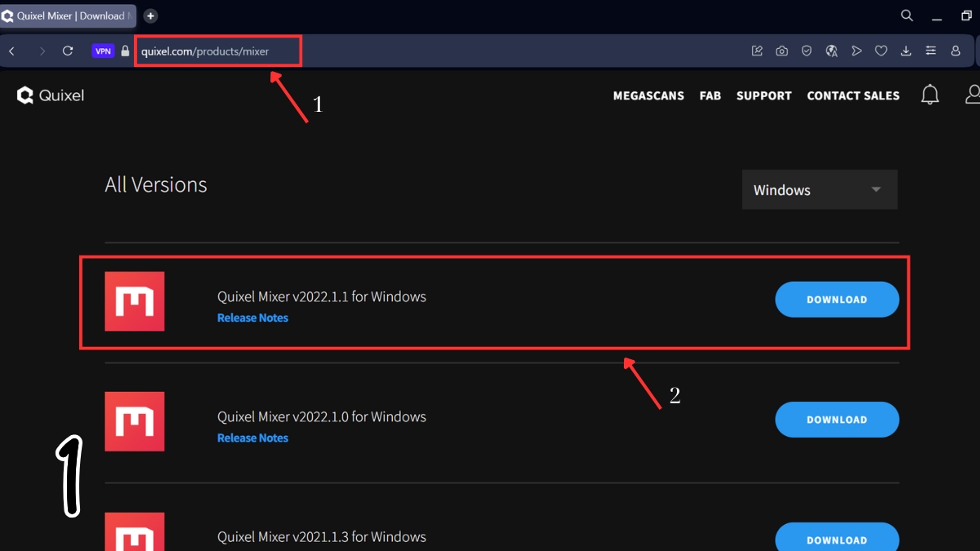
Task: Click the VPN badge in address bar
Action: point(103,51)
